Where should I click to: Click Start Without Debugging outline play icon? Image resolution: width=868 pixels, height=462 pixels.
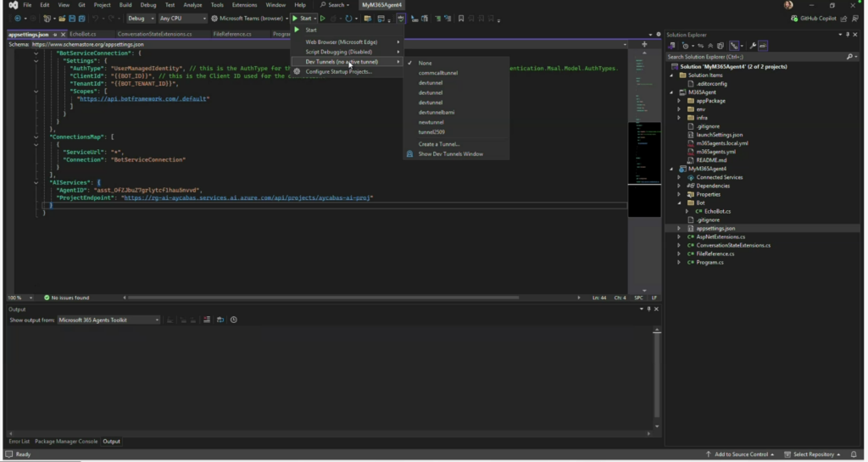pyautogui.click(x=323, y=19)
